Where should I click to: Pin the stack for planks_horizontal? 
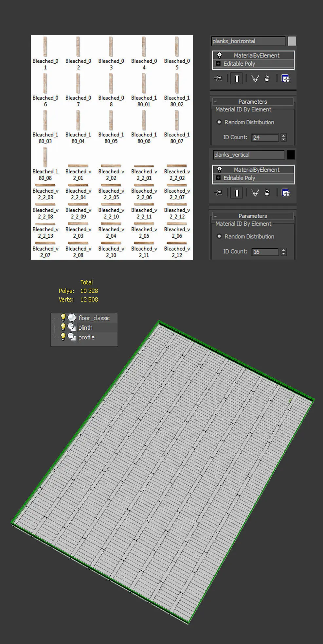click(x=218, y=78)
